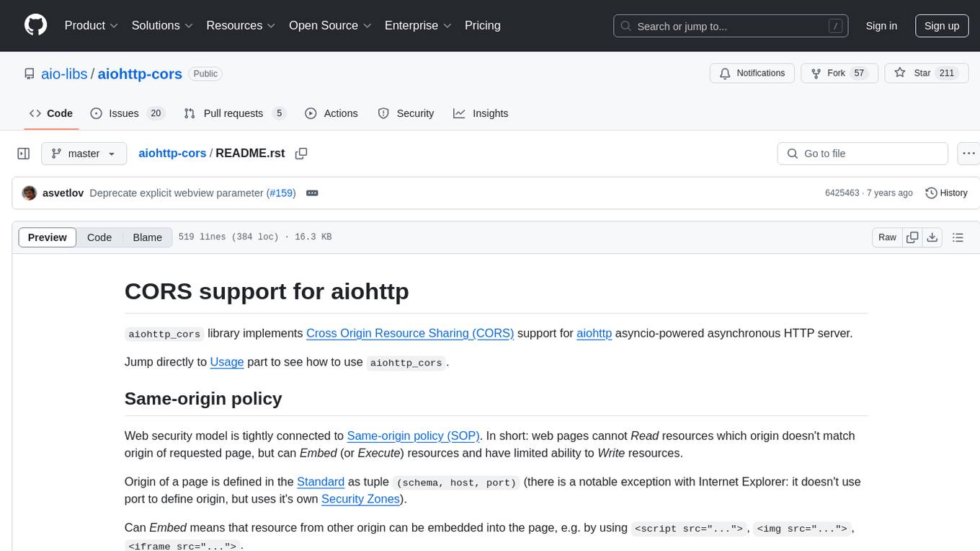Expand the Solutions menu
Screen dimensions: 980x551
(x=162, y=25)
